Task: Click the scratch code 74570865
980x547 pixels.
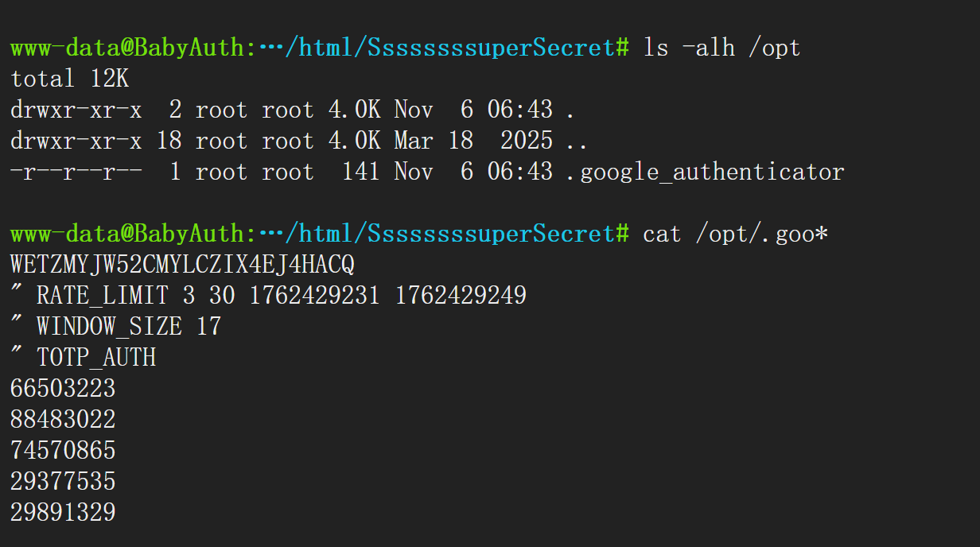Action: click(x=63, y=451)
